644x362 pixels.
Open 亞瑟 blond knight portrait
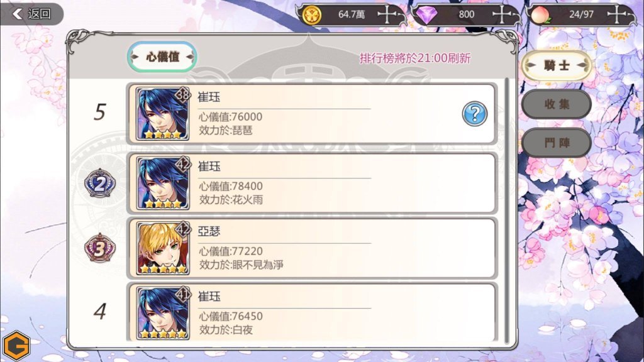click(163, 248)
